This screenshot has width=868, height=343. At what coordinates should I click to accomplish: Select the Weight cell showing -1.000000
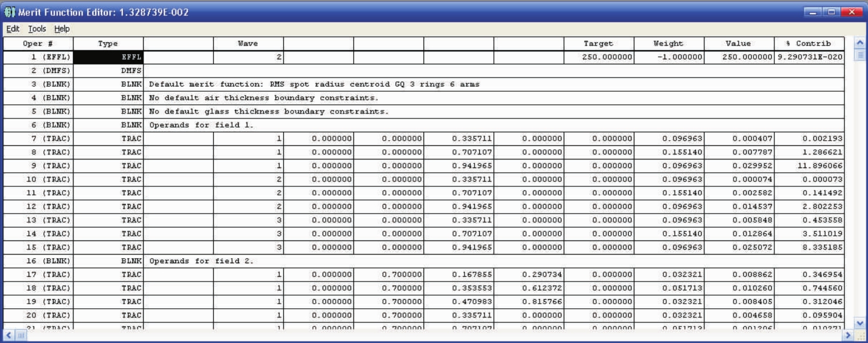coord(669,56)
